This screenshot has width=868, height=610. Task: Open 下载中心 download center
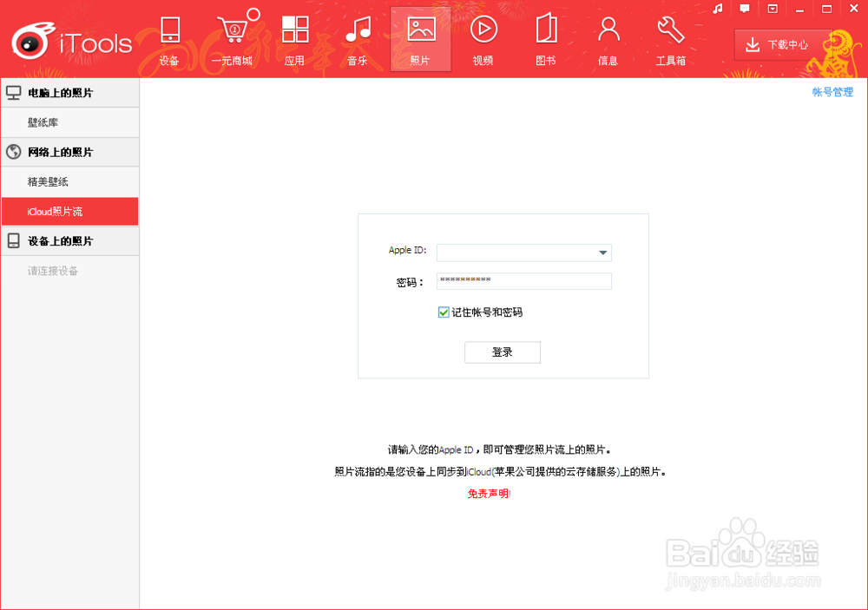(x=783, y=45)
